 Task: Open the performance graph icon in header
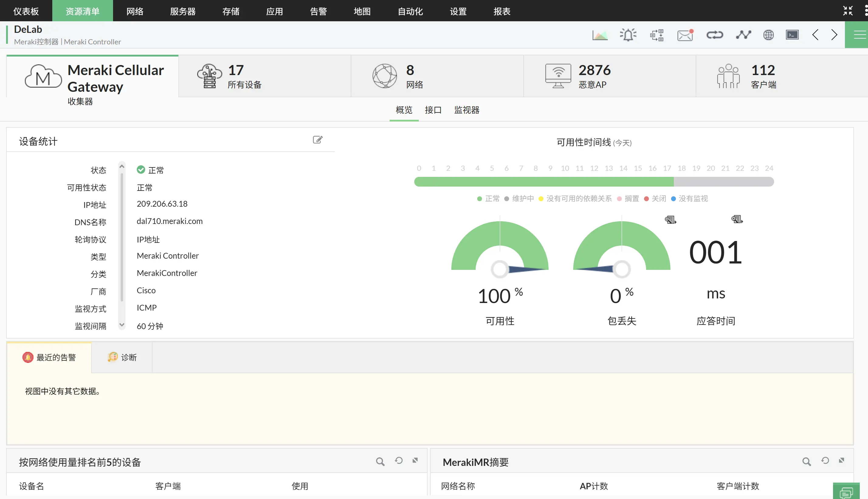point(600,35)
